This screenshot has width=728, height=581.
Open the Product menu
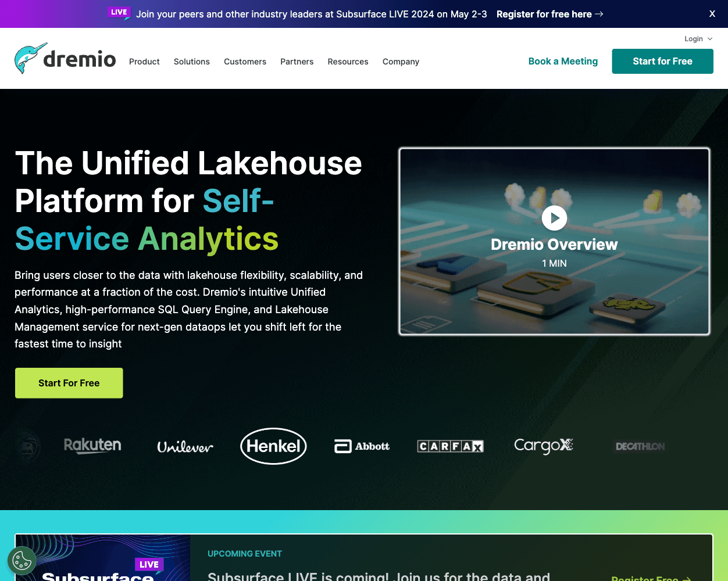pyautogui.click(x=144, y=62)
